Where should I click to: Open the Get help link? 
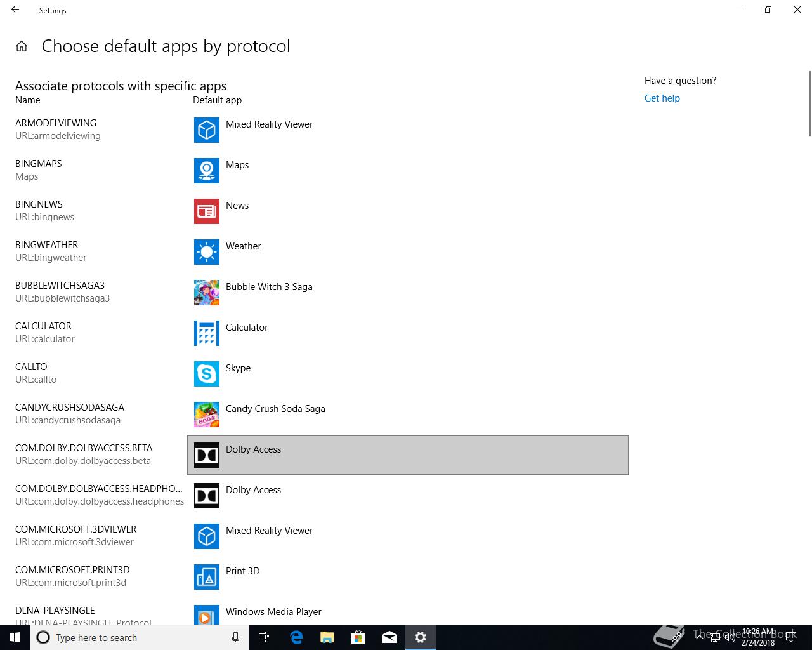click(662, 98)
